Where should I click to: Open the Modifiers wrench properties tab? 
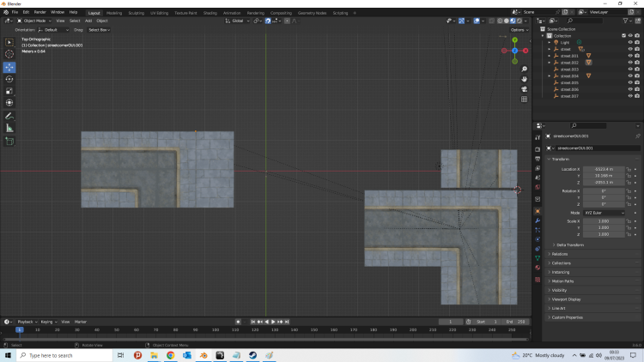538,220
